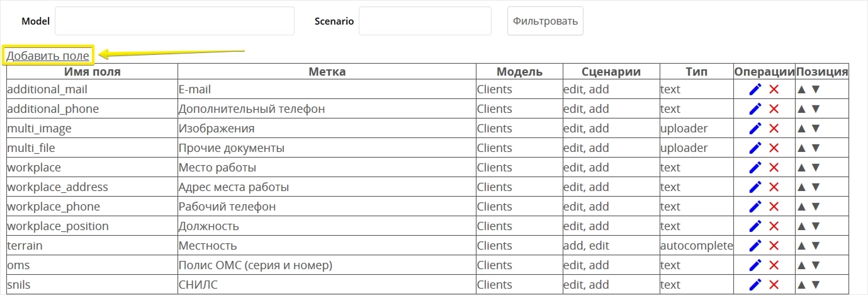
Task: Move the additional_mail field down
Action: [x=816, y=90]
